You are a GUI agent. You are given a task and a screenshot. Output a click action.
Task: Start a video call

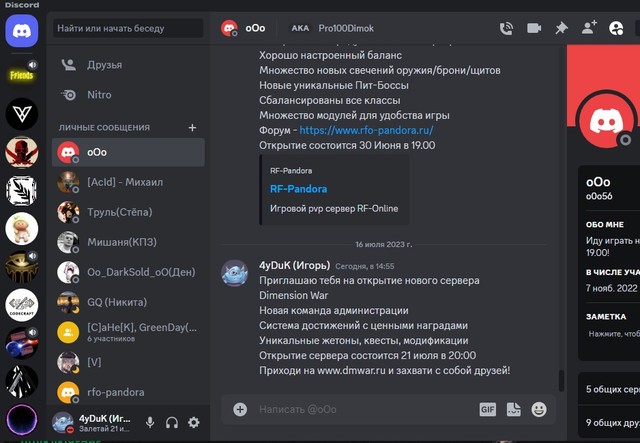(534, 28)
